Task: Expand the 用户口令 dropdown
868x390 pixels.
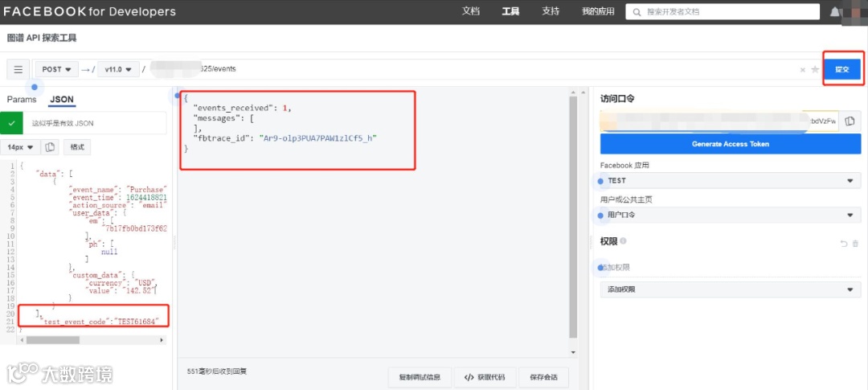Action: tap(730, 215)
